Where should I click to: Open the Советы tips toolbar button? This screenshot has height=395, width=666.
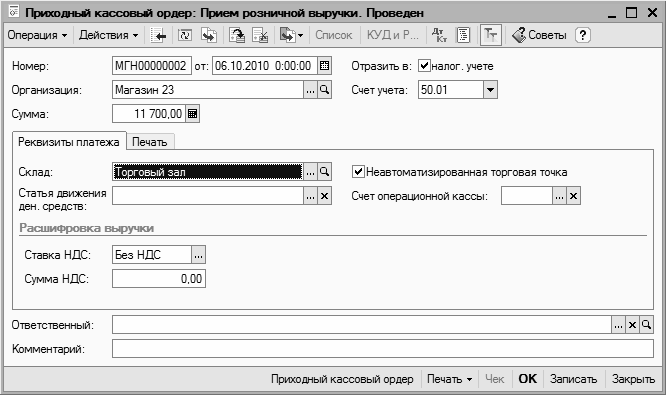tap(539, 35)
